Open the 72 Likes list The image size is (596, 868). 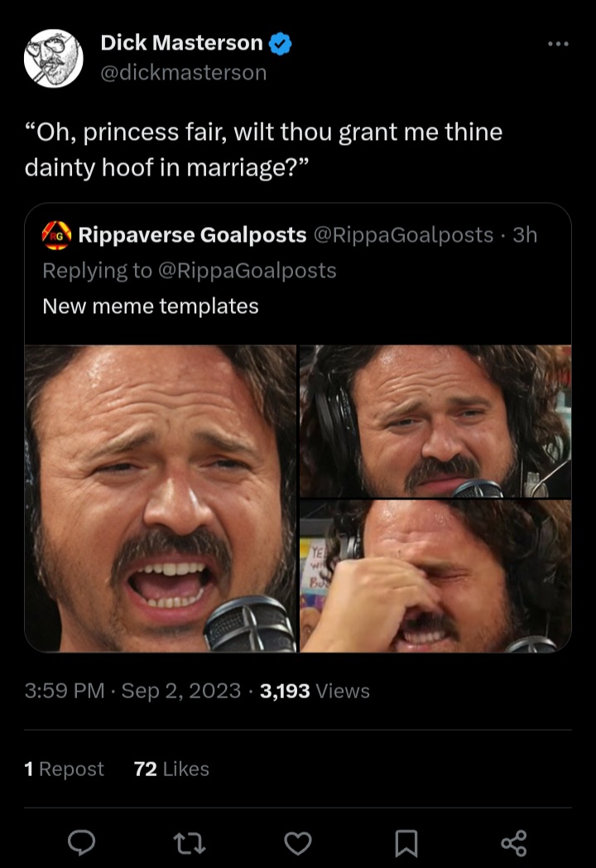coord(175,769)
